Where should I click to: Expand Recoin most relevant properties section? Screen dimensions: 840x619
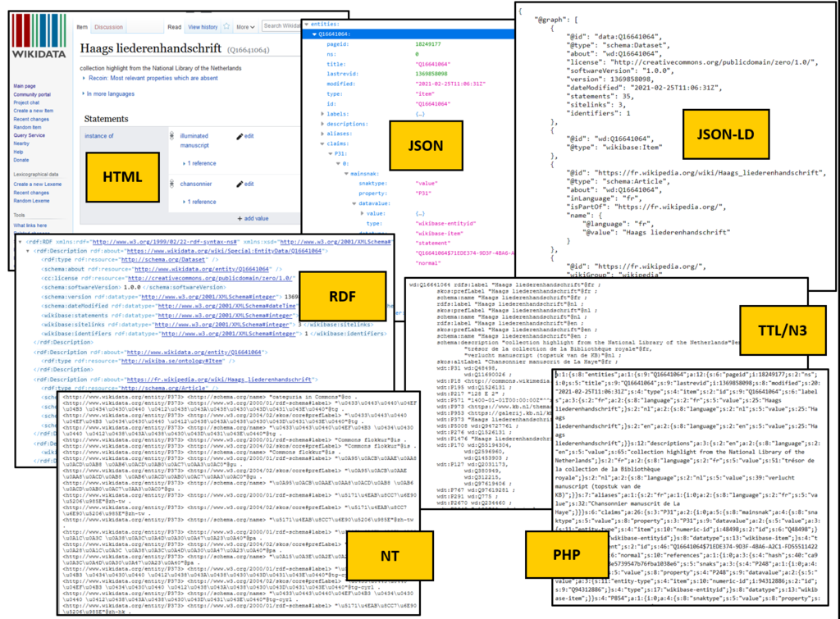point(150,78)
